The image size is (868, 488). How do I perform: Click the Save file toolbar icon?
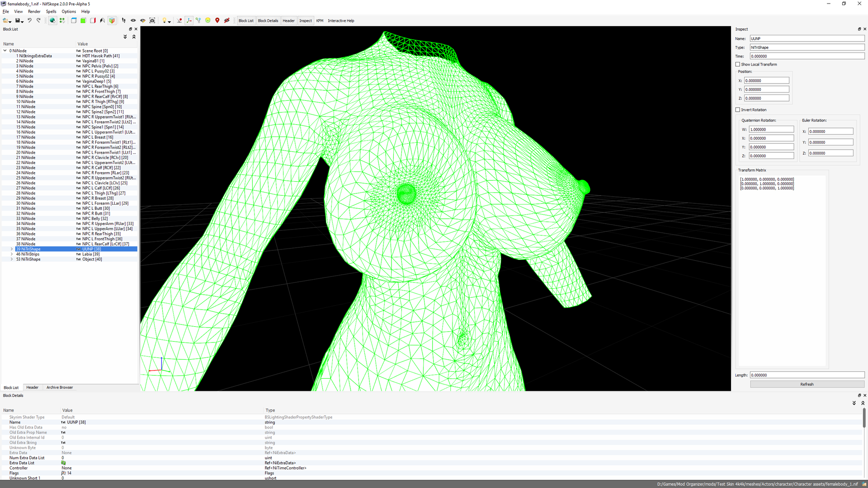click(18, 21)
